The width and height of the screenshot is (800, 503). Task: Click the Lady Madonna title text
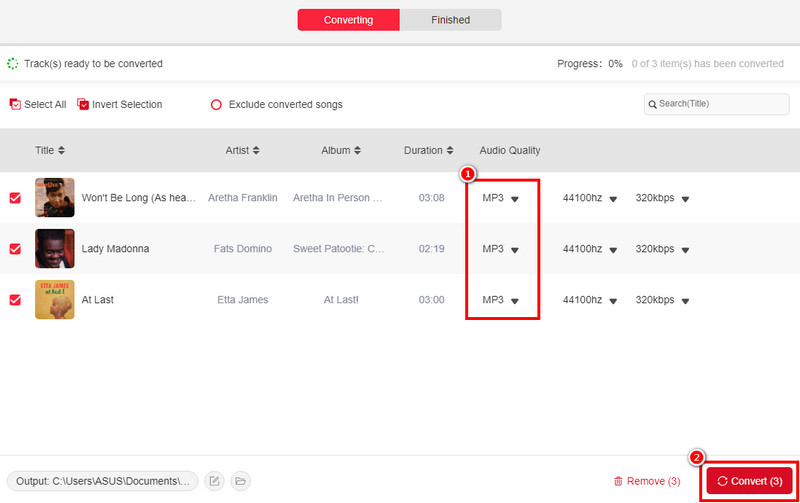115,248
